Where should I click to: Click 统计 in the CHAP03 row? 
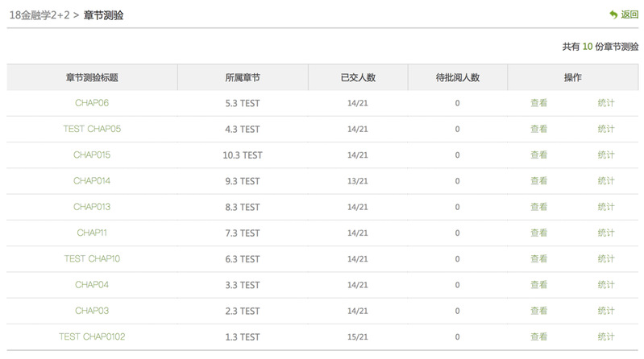coord(606,311)
